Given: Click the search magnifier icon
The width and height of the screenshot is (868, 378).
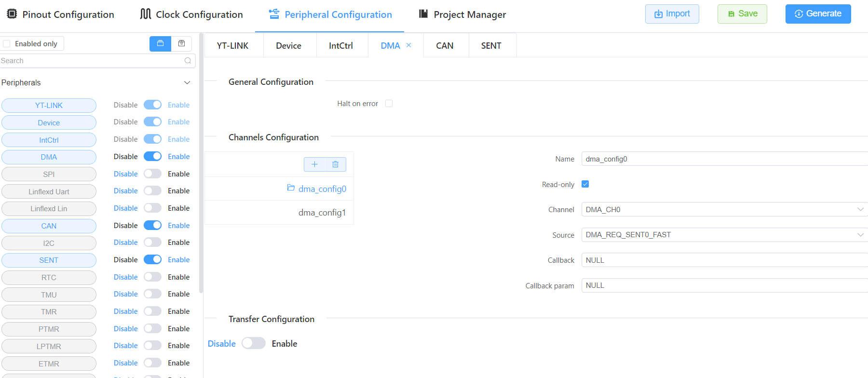Looking at the screenshot, I should (x=188, y=61).
